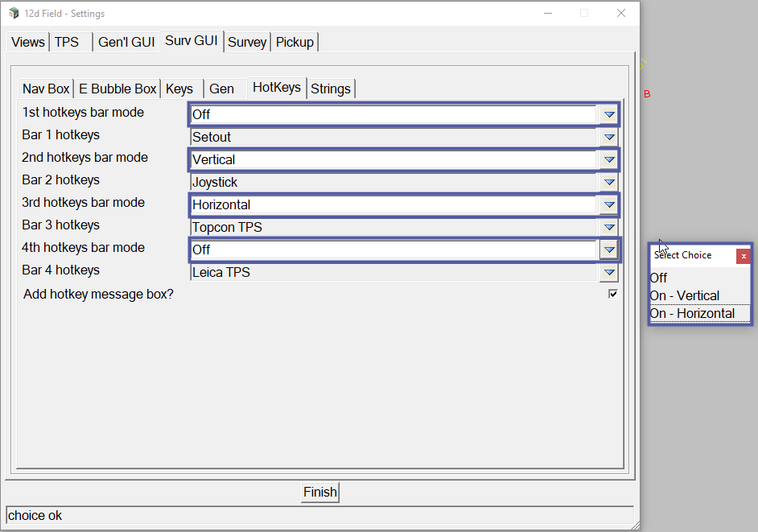This screenshot has height=532, width=758.
Task: Expand Bar 1 hotkeys dropdown arrow
Action: point(609,138)
